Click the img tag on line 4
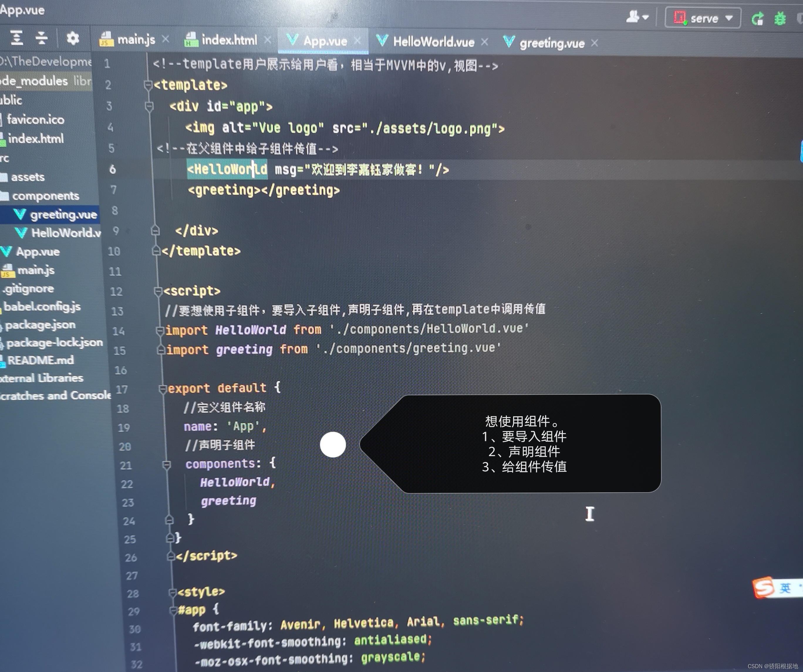Screen dimensions: 803x672 345,128
